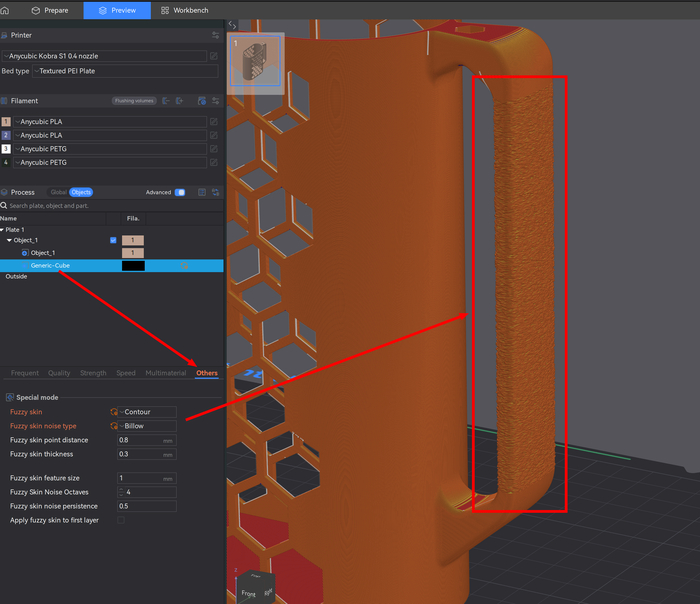Click the reset icon on Generic-Cube row
The height and width of the screenshot is (604, 700).
184,265
